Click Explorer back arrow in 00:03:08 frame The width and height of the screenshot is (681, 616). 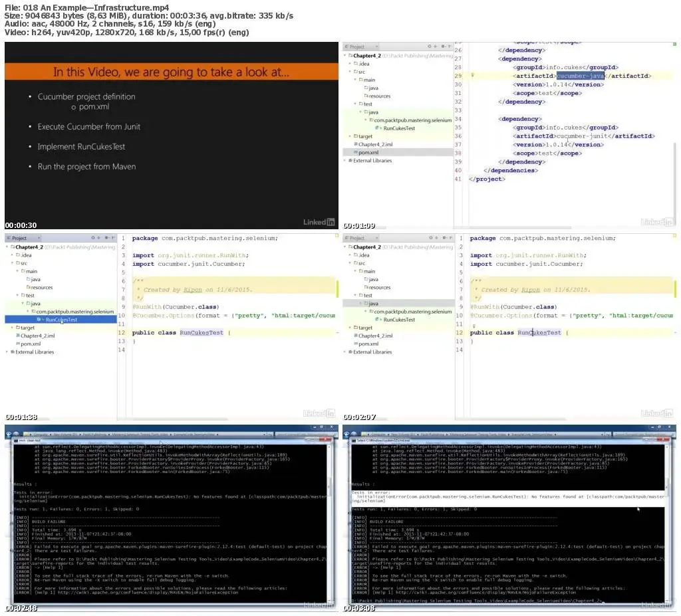tap(346, 434)
